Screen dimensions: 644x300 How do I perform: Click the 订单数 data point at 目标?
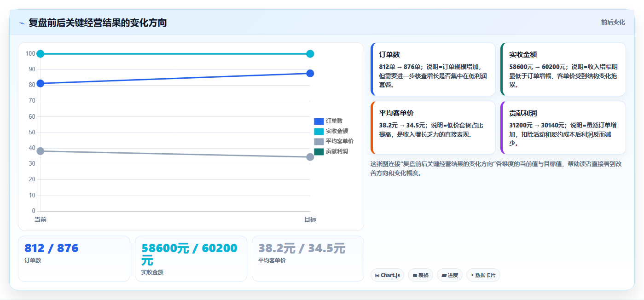(310, 73)
